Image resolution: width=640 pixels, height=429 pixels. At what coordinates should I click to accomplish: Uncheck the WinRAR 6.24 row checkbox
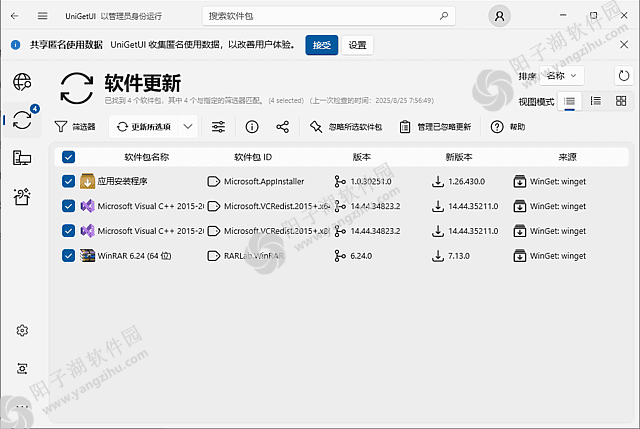(x=69, y=256)
